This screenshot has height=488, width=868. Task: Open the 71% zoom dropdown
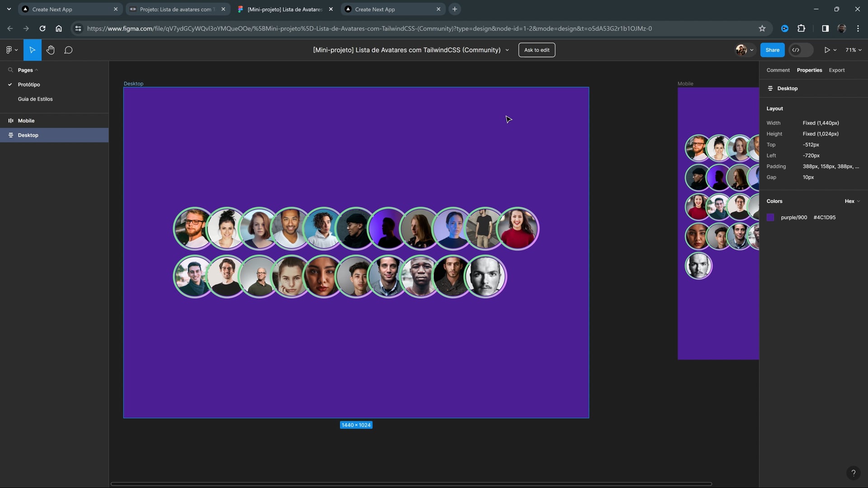(854, 50)
